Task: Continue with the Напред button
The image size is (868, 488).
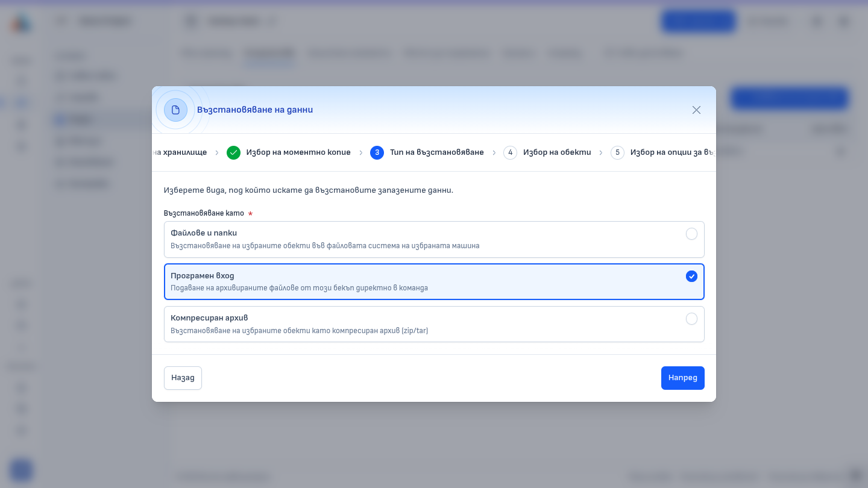Action: tap(682, 378)
